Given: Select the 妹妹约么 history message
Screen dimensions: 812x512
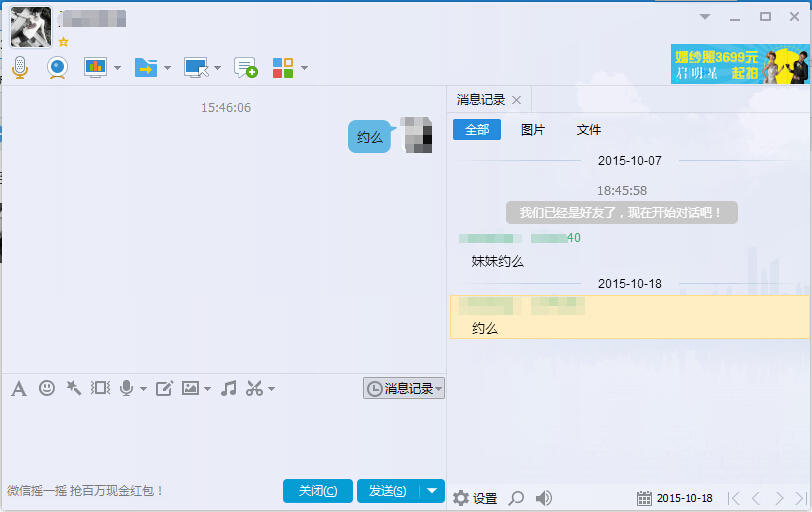Looking at the screenshot, I should 498,261.
